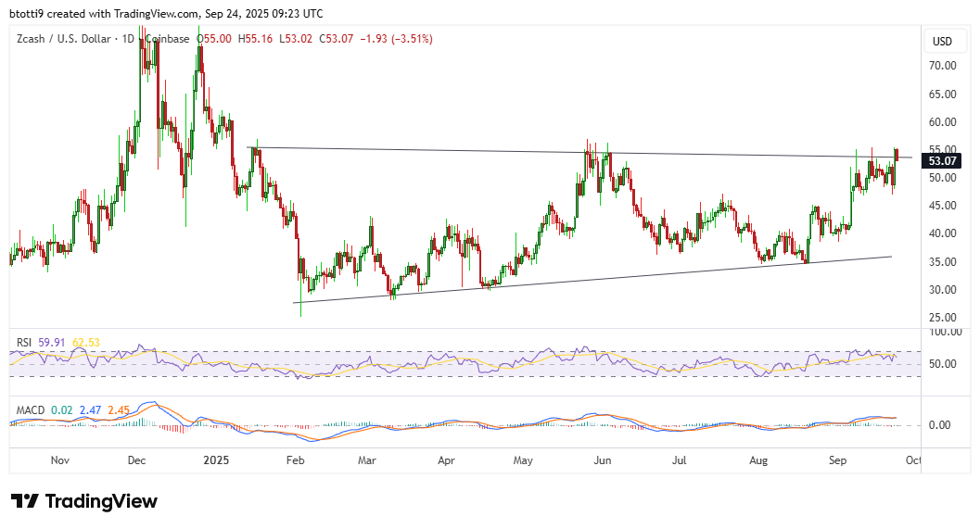Select the RSI indicator label
The height and width of the screenshot is (529, 980).
(25, 342)
